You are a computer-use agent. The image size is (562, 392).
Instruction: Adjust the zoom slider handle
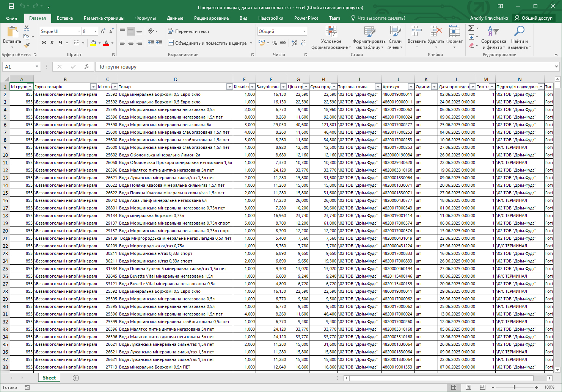pos(515,387)
